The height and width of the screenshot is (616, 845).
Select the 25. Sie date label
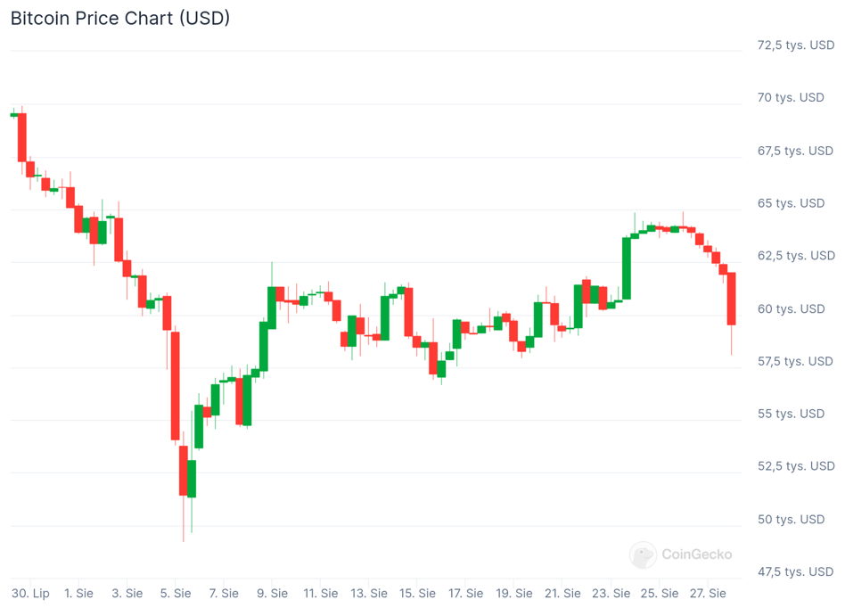click(x=660, y=593)
